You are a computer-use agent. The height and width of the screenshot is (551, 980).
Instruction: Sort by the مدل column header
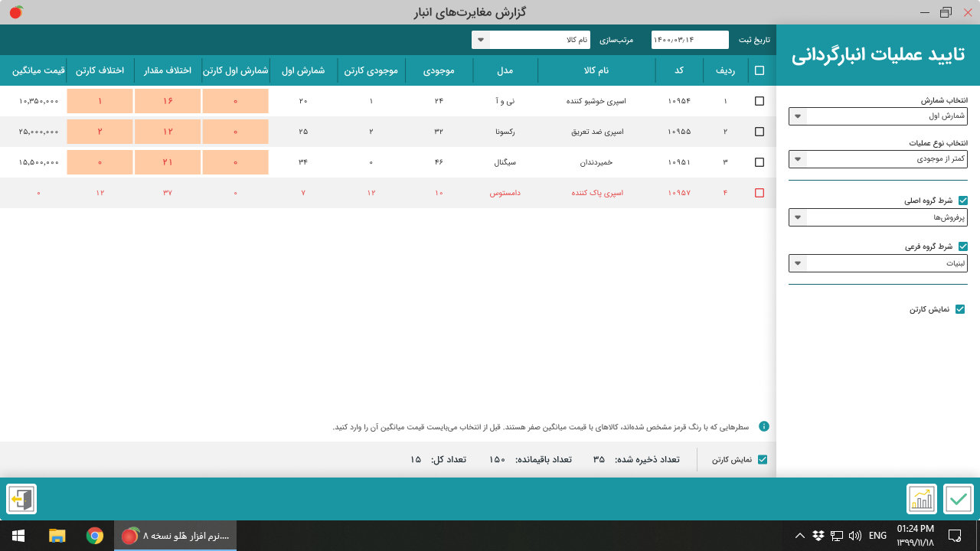(x=505, y=70)
